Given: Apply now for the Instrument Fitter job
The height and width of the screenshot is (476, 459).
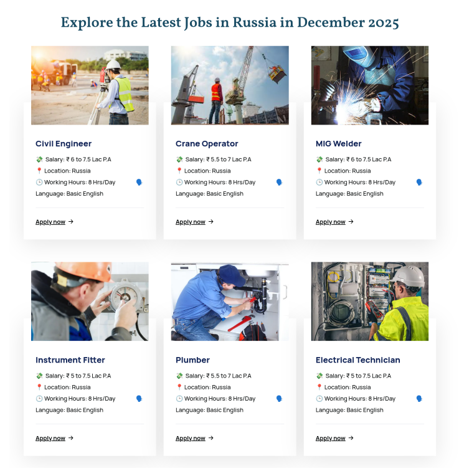Looking at the screenshot, I should [54, 439].
